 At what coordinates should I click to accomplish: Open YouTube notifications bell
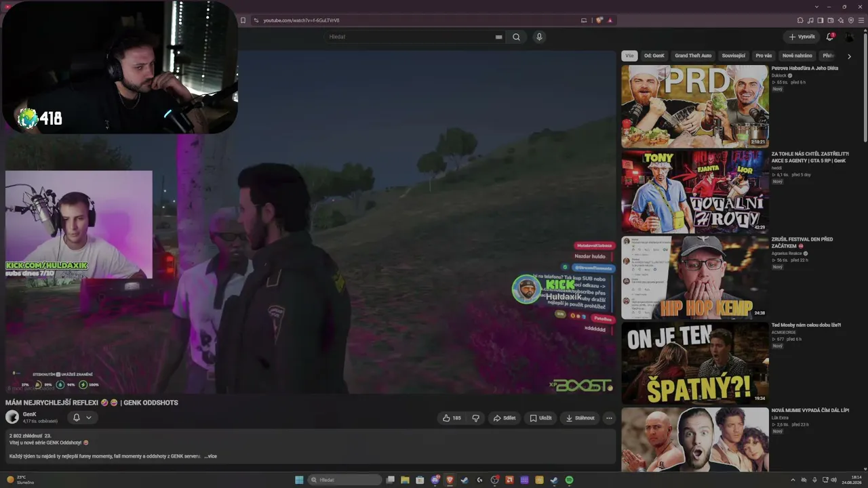pos(829,37)
